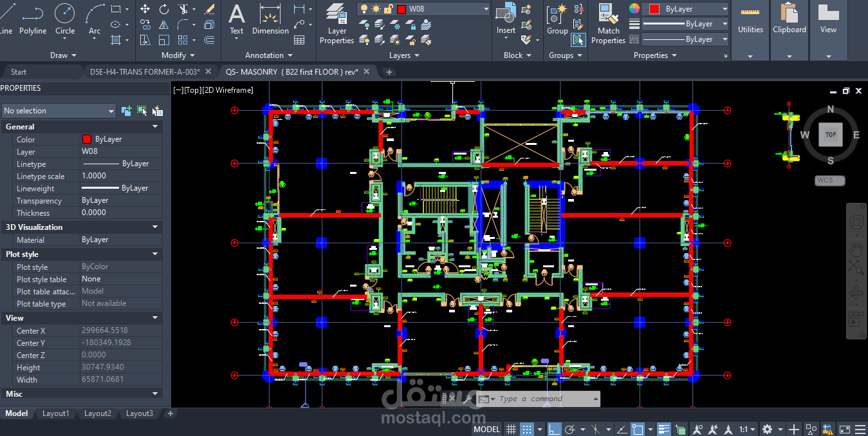Screen dimensions: 868x436
Task: Insert a Table from Annotation panel
Action: tap(299, 40)
